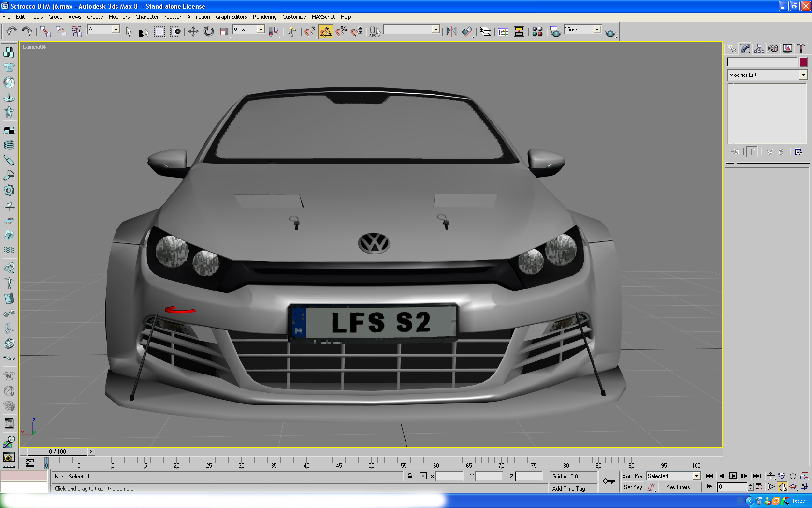Switch to the Hierarchy command panel tab

coord(759,48)
